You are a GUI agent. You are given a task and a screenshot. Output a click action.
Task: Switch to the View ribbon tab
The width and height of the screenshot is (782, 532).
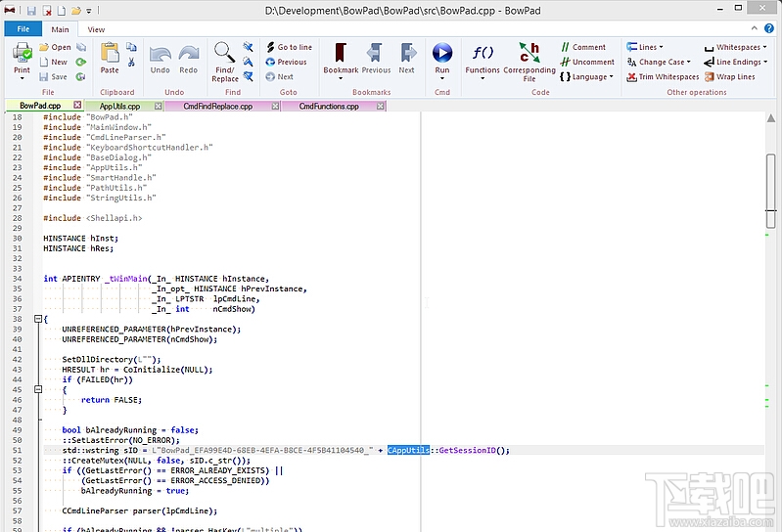96,29
